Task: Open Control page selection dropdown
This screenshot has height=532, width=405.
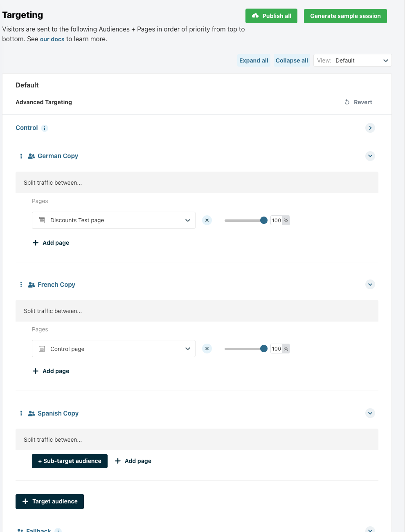Action: [x=114, y=349]
